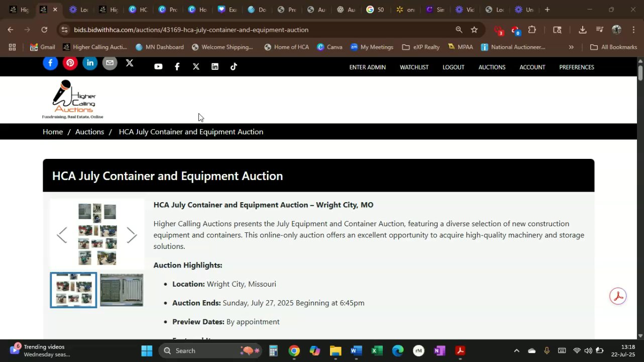
Task: Open the MPAA bookmark
Action: coord(460,47)
